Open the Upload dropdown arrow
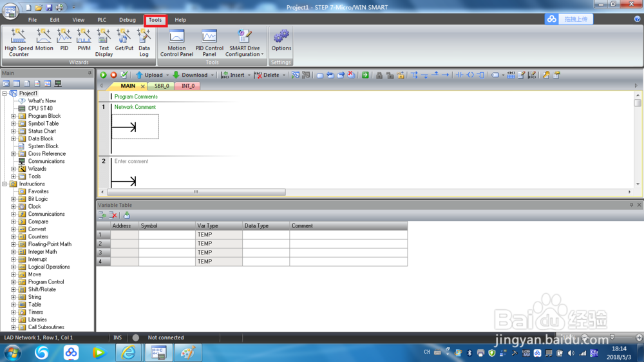644x362 pixels. pyautogui.click(x=167, y=75)
